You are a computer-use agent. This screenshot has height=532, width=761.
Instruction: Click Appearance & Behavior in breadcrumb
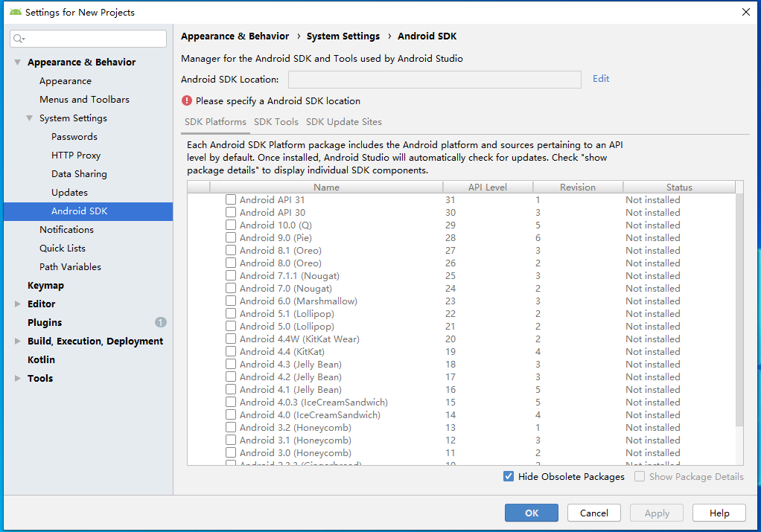pyautogui.click(x=235, y=36)
